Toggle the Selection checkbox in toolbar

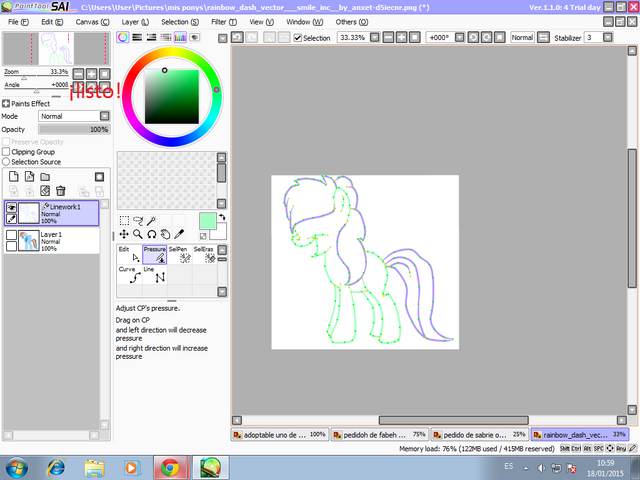pyautogui.click(x=298, y=38)
